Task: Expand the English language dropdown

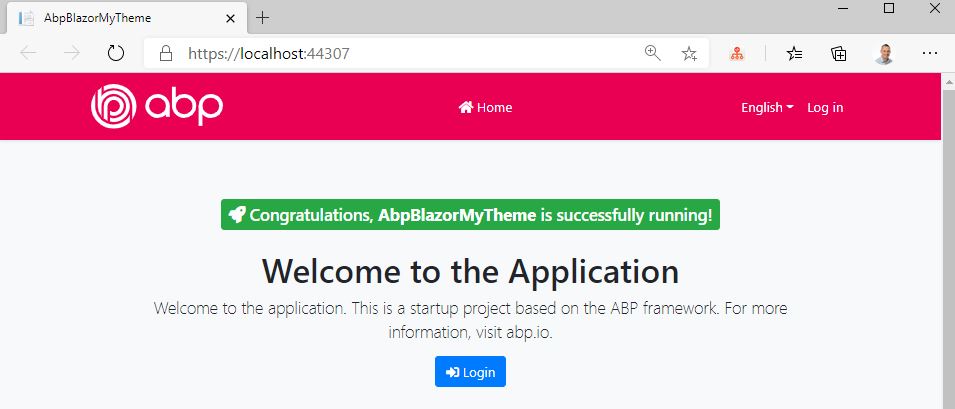Action: coord(767,108)
